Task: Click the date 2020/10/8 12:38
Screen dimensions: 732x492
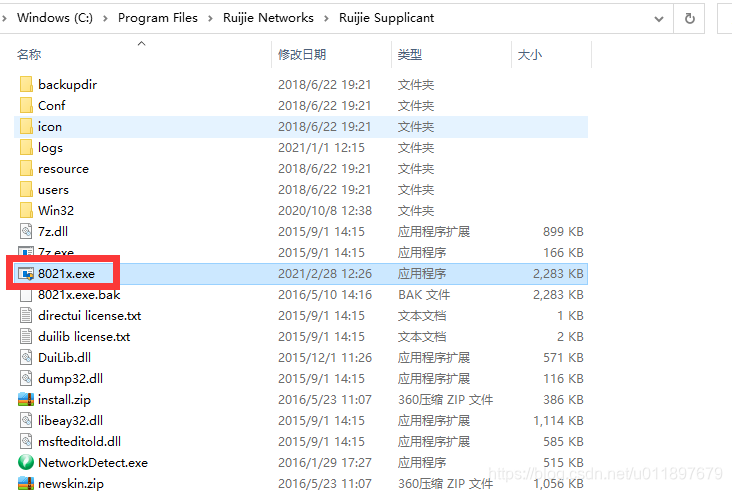Action: (325, 211)
